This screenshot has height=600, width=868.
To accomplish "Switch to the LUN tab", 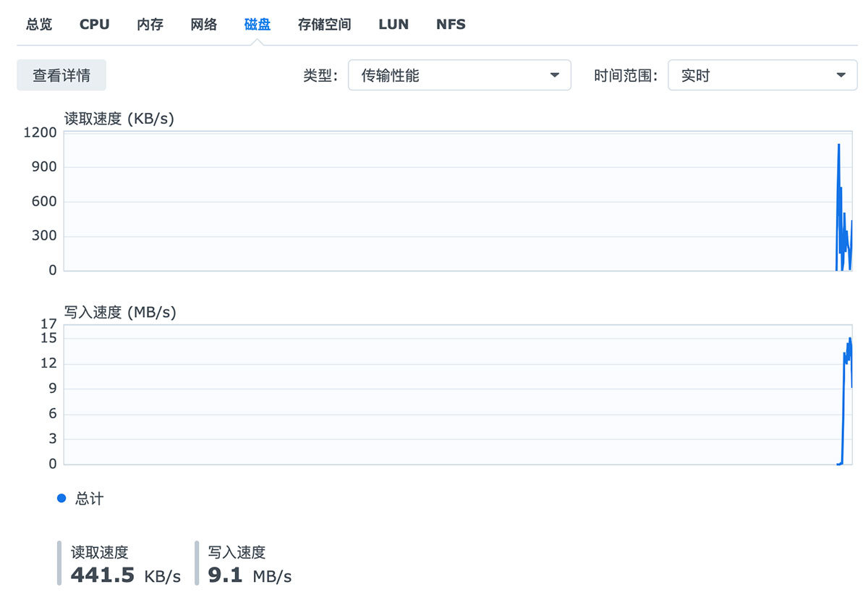I will click(393, 25).
